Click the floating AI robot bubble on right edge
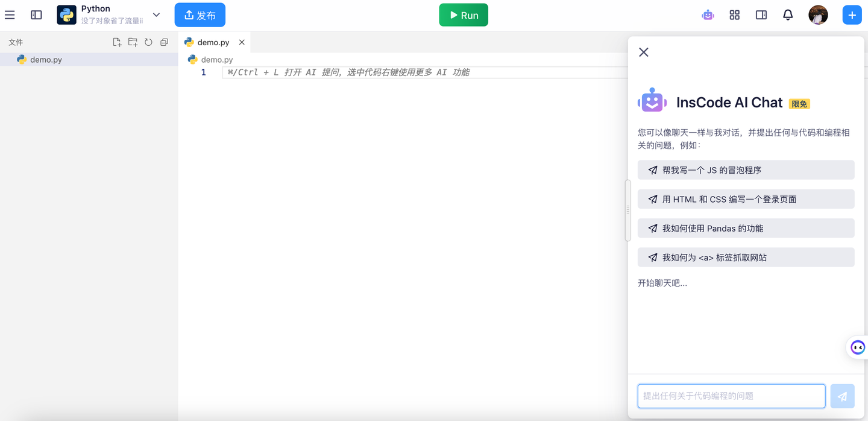The image size is (868, 421). (x=857, y=347)
